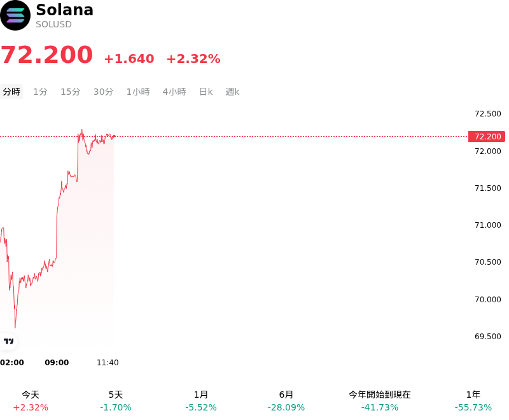The image size is (509, 420).
Task: Pick the 1月 -5.52% performance range
Action: click(x=201, y=401)
